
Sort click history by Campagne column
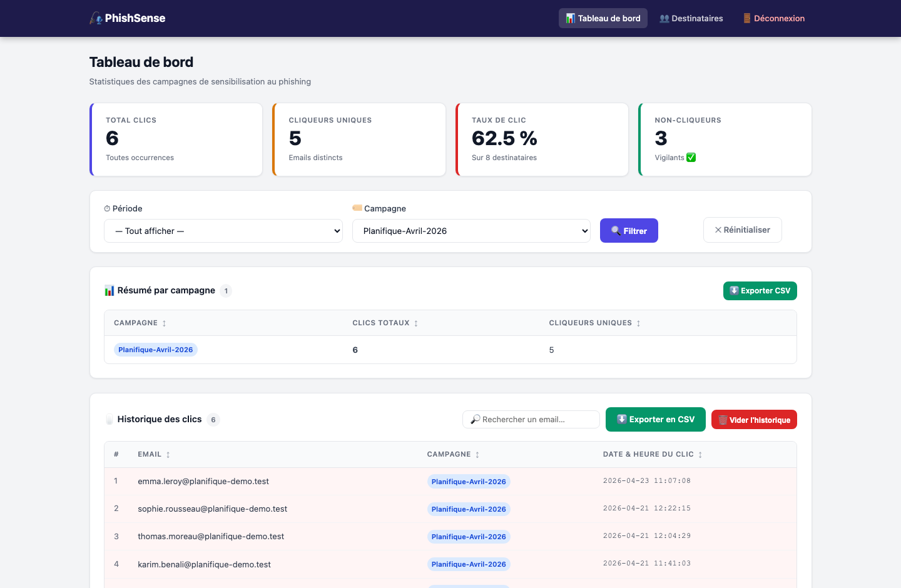pyautogui.click(x=454, y=454)
